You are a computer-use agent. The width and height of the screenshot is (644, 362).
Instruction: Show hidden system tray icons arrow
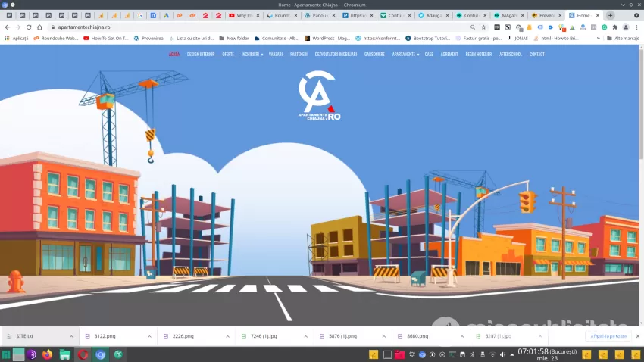pyautogui.click(x=511, y=354)
